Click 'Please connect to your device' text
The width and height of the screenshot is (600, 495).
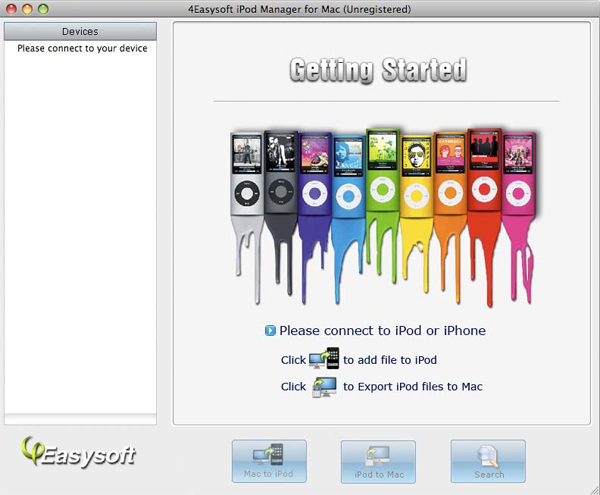pos(82,48)
